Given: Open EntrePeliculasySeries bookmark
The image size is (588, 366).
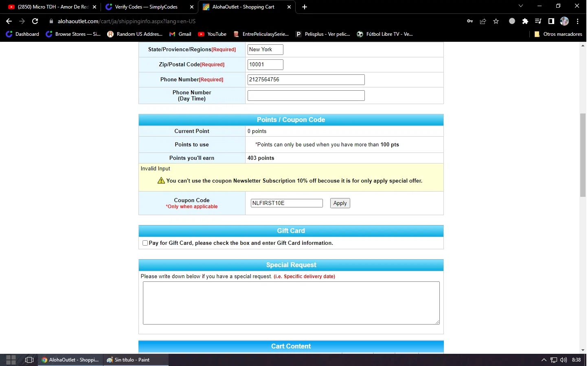Looking at the screenshot, I should (261, 34).
